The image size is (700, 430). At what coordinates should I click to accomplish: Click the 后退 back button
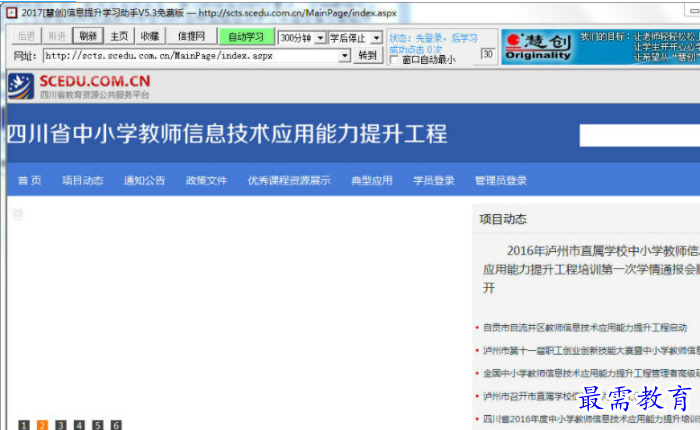click(x=26, y=36)
